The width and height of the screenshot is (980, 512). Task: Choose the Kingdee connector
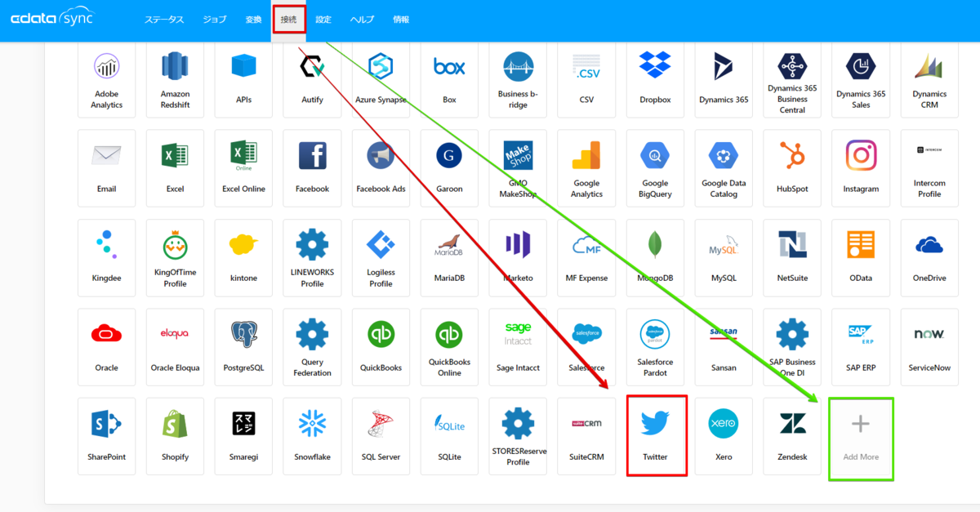tap(107, 257)
